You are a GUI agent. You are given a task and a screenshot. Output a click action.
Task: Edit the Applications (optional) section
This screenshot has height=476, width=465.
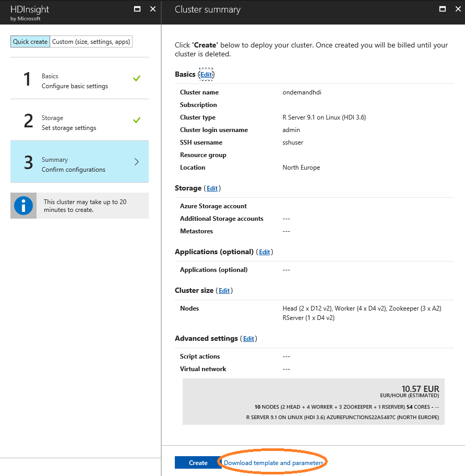coord(265,252)
